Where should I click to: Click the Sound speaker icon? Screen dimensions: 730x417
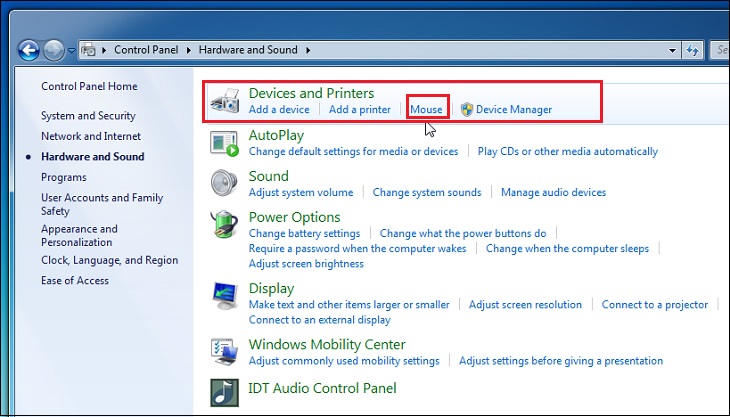224,183
